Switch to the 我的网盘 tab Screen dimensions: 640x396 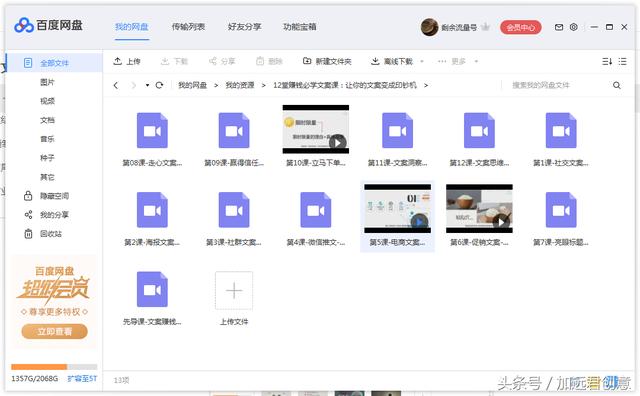coord(131,27)
